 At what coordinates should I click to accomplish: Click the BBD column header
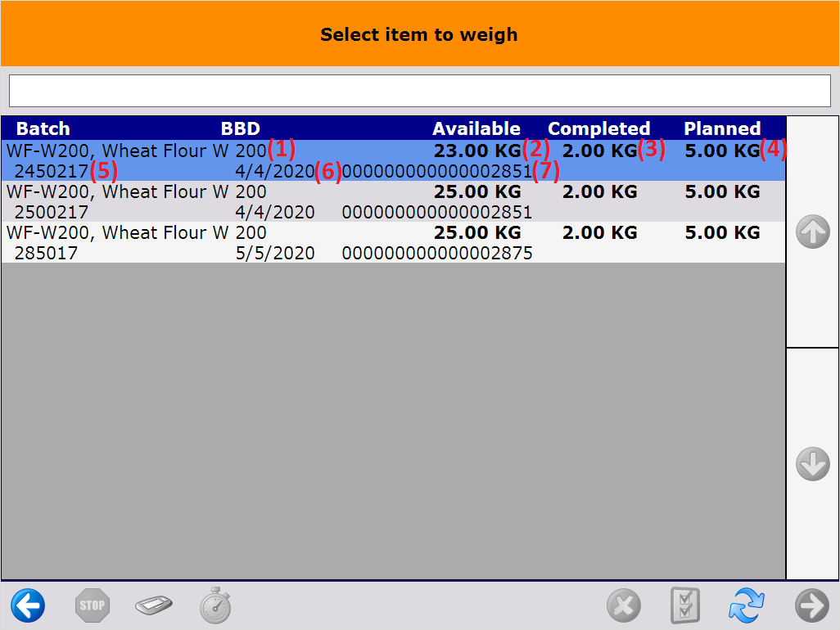coord(241,128)
